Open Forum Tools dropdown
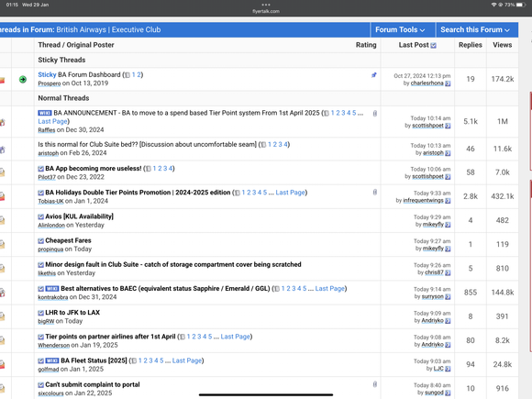The height and width of the screenshot is (399, 532). [400, 30]
